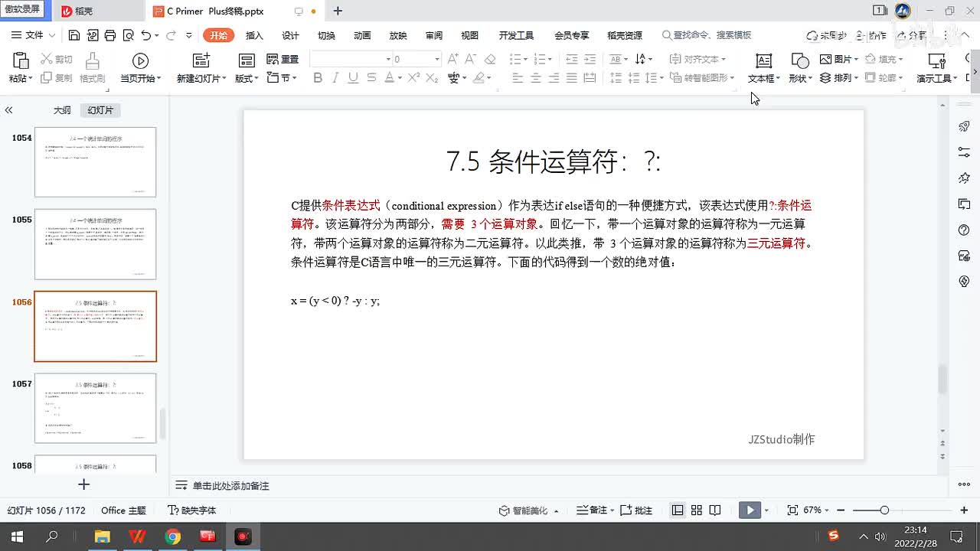Add a new slide with plus button
Viewport: 980px width, 551px height.
84,484
